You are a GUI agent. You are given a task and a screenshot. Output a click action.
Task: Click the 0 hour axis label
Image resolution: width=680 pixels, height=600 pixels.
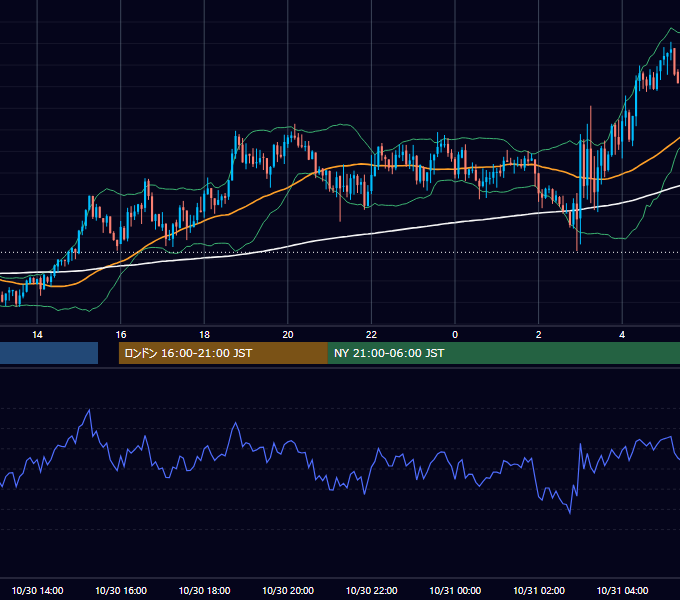455,335
